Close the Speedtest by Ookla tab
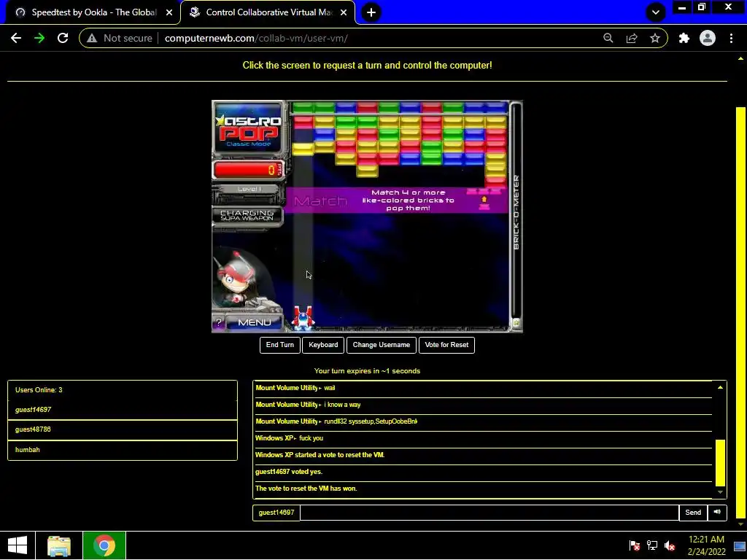This screenshot has height=560, width=747. (x=169, y=12)
